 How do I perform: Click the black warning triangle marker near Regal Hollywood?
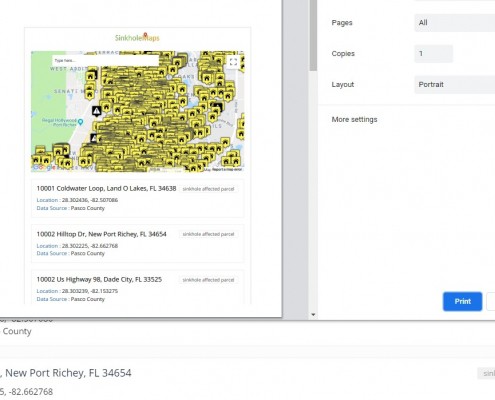pyautogui.click(x=96, y=111)
